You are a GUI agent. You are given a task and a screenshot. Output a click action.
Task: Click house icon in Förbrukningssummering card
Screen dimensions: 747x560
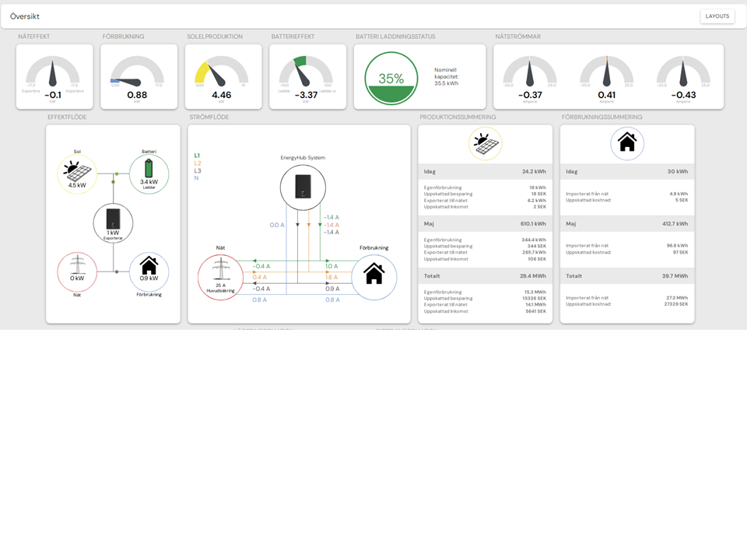(626, 144)
